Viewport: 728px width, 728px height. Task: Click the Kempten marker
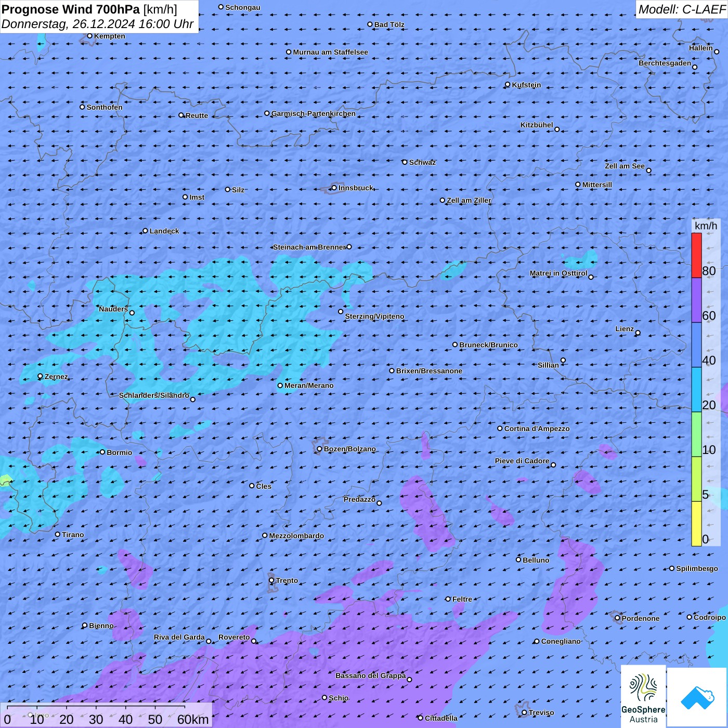pyautogui.click(x=89, y=36)
